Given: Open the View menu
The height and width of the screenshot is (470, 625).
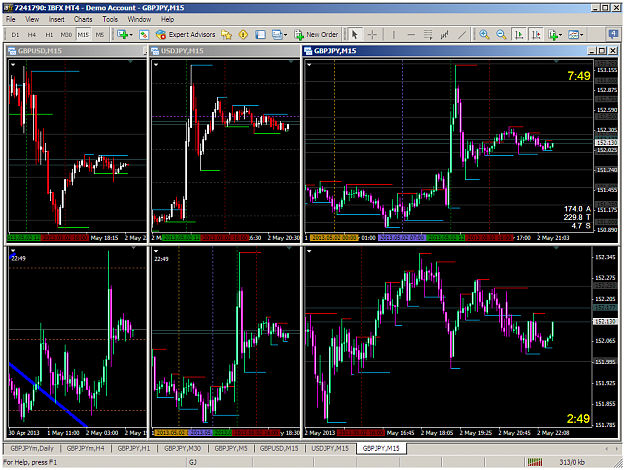Looking at the screenshot, I should (x=32, y=19).
